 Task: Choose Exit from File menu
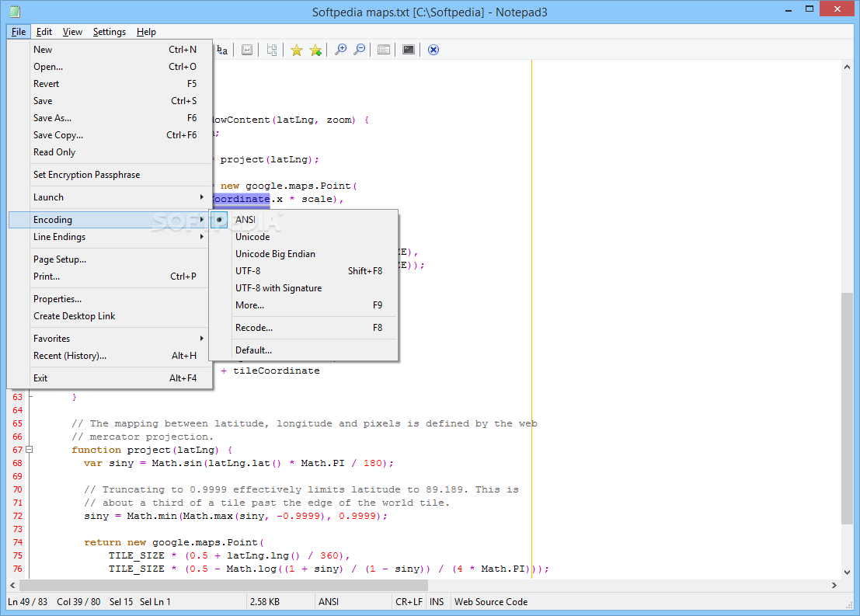110,378
